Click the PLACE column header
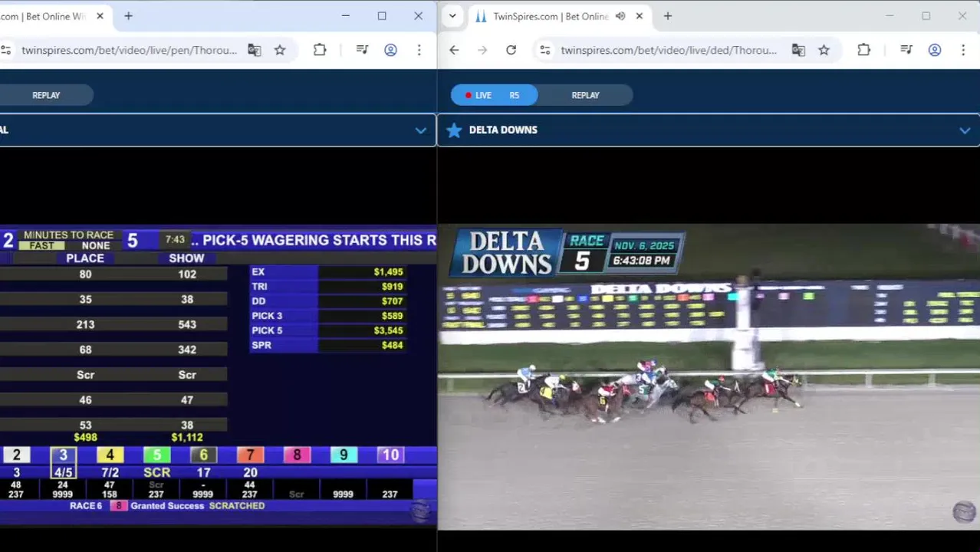 [85, 258]
